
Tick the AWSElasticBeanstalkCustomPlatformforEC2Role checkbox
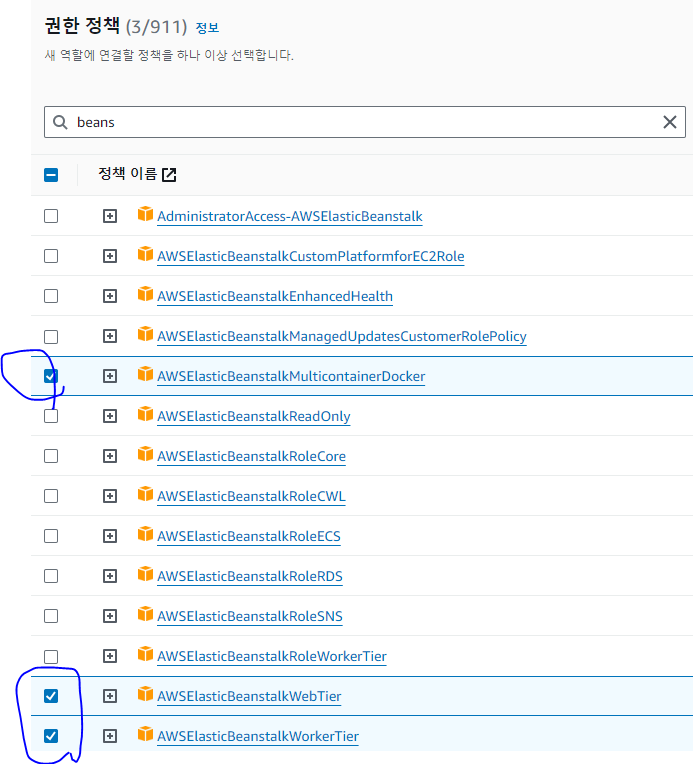(51, 256)
